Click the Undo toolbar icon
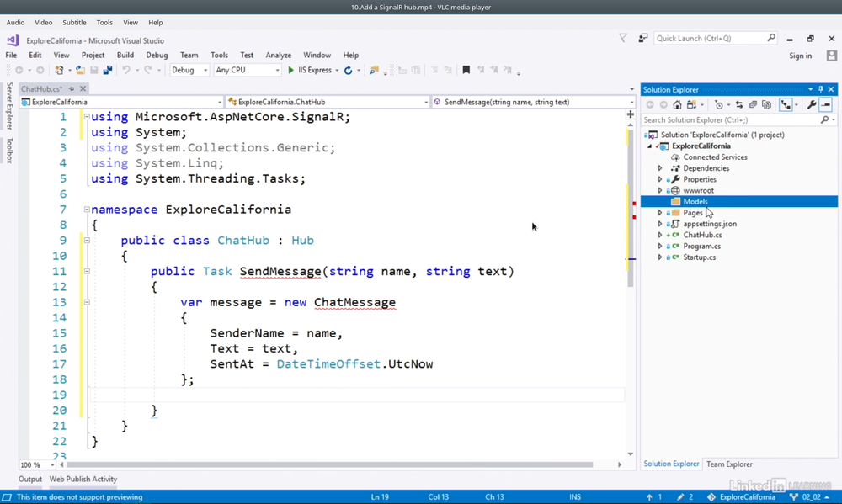Screen dimensions: 842x504 [126, 71]
